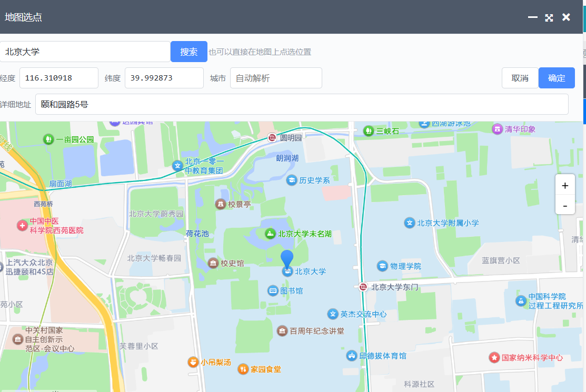Click the 荷花池 label on map
Viewport: 586px width, 392px height.
197,234
